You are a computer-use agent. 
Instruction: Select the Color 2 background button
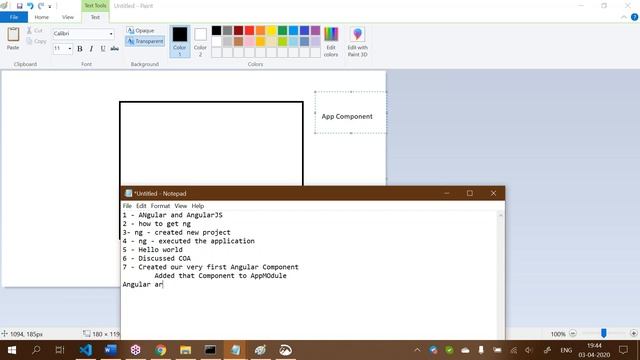(200, 41)
